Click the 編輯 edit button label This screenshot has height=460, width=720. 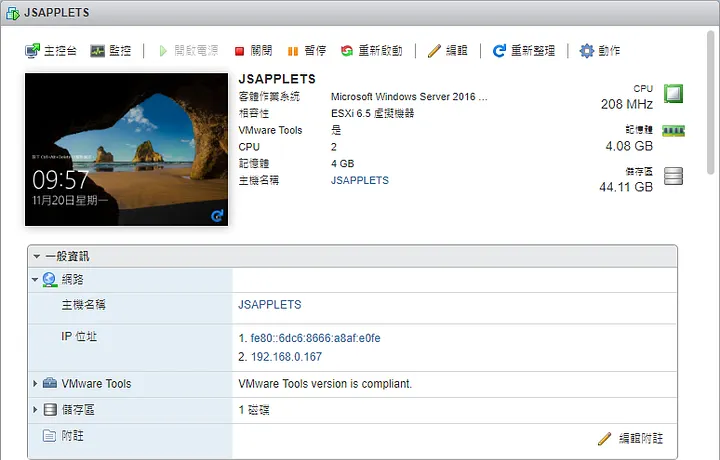pos(456,50)
